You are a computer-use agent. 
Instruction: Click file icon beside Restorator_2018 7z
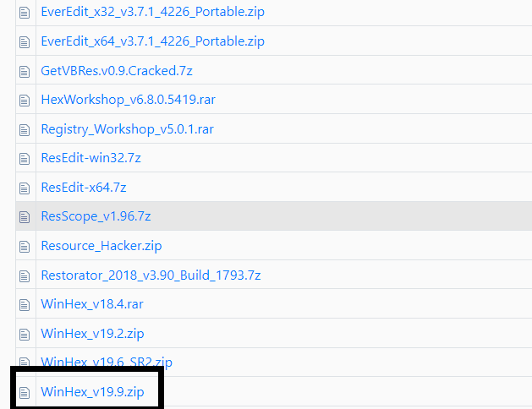point(25,275)
